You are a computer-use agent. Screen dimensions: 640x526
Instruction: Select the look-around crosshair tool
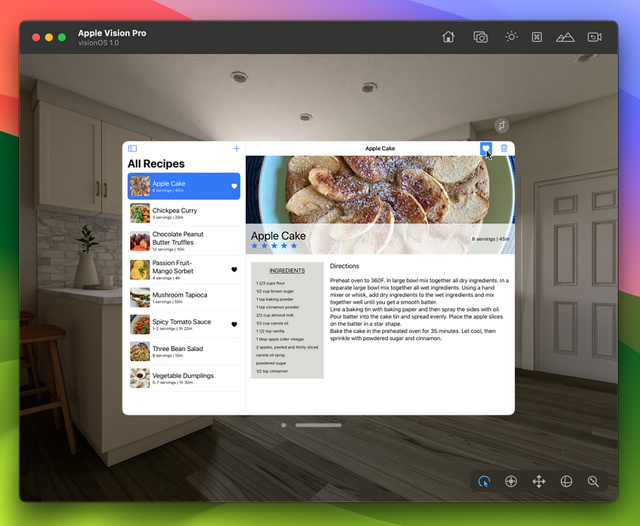pyautogui.click(x=511, y=481)
